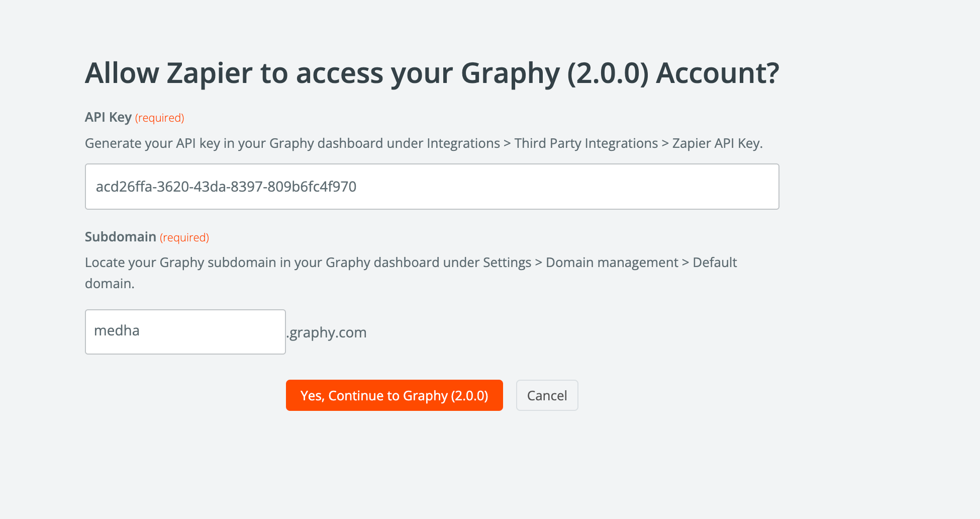Click the words Third Party Integrations
Image resolution: width=980 pixels, height=519 pixels.
(x=586, y=143)
